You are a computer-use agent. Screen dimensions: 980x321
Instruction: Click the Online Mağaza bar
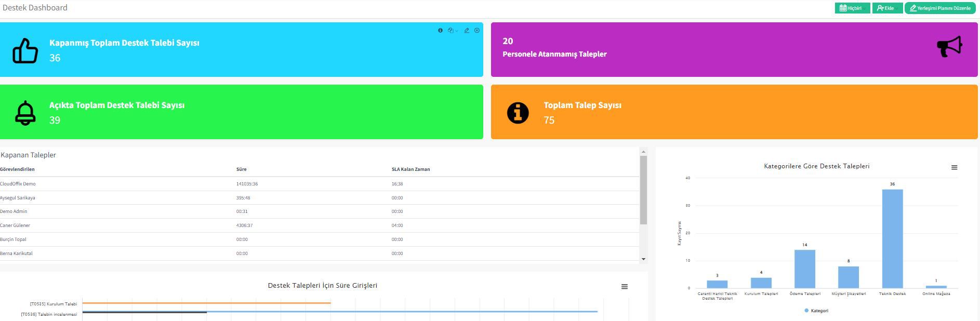tap(936, 287)
